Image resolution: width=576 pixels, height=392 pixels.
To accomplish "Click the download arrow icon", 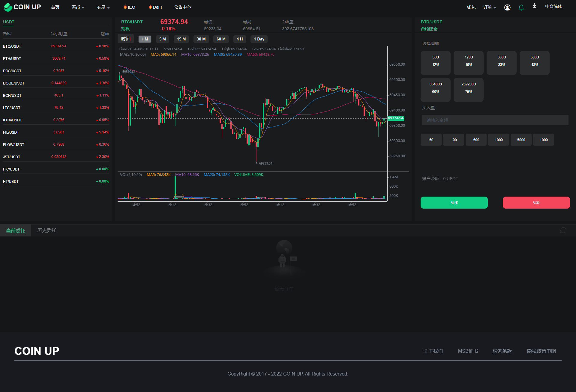I will (x=534, y=6).
